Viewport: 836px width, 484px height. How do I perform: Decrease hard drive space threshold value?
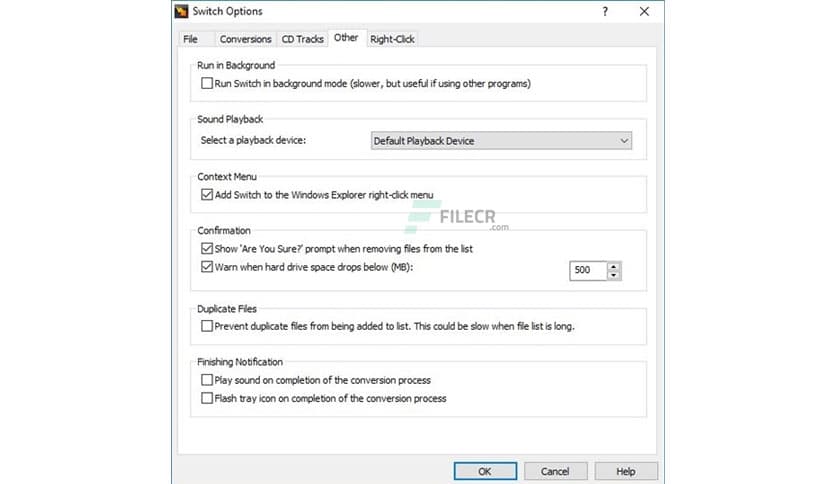614,276
